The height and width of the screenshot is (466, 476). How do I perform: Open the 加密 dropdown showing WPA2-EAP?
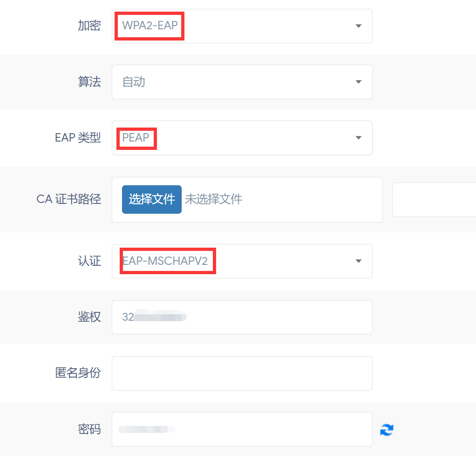(x=242, y=26)
